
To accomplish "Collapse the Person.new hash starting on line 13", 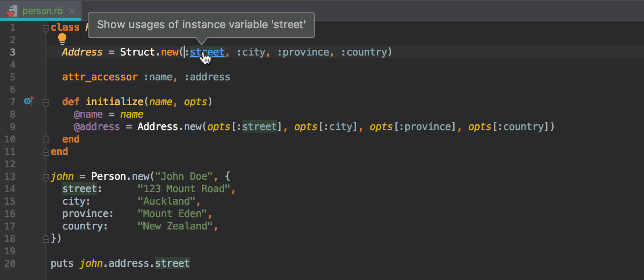I will [46, 177].
